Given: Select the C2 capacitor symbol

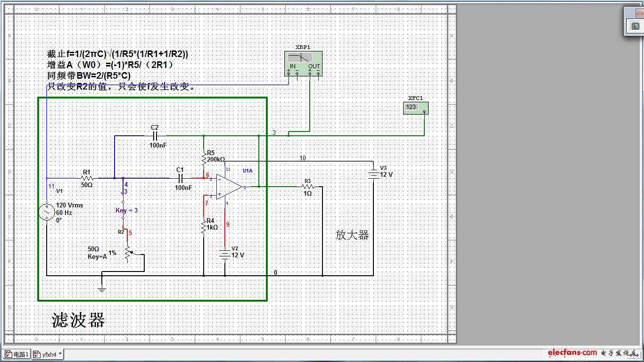Looking at the screenshot, I should click(x=155, y=136).
